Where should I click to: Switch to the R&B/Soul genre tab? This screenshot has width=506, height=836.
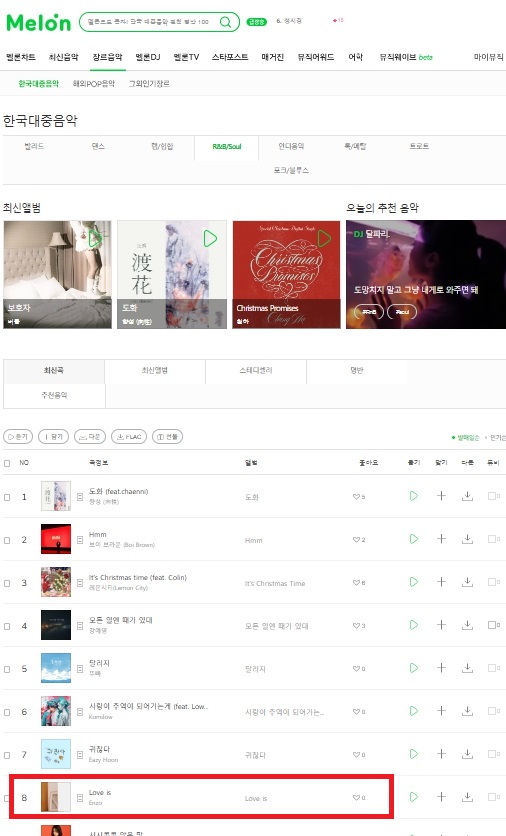pyautogui.click(x=227, y=147)
